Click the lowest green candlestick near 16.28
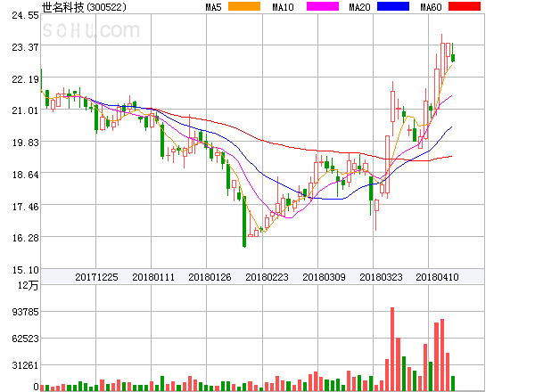 (244, 222)
